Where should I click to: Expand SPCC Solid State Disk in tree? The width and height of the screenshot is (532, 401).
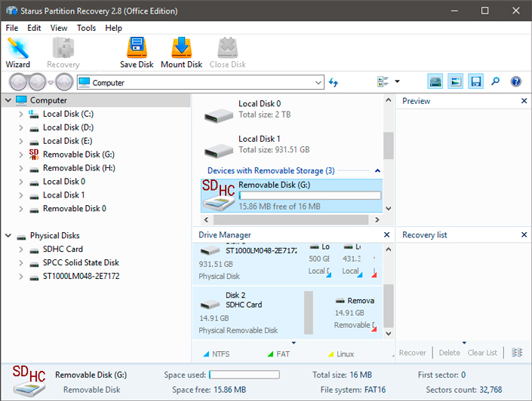[x=21, y=263]
